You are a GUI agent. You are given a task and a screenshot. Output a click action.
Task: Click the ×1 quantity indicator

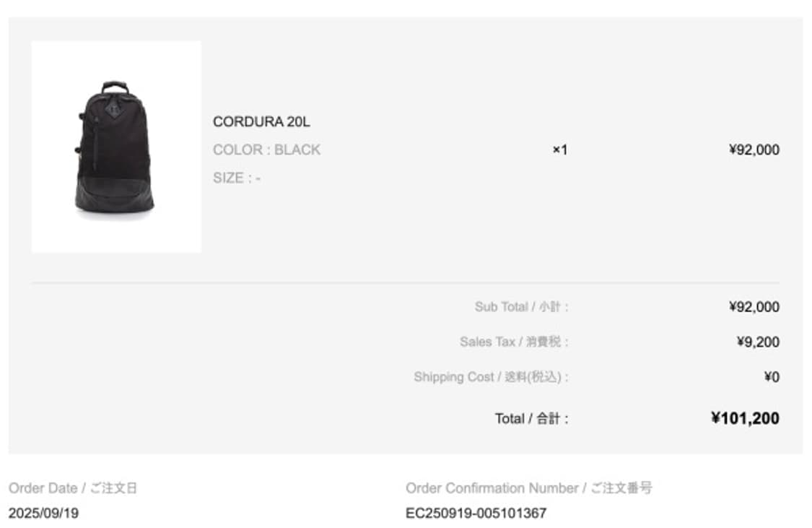[560, 150]
